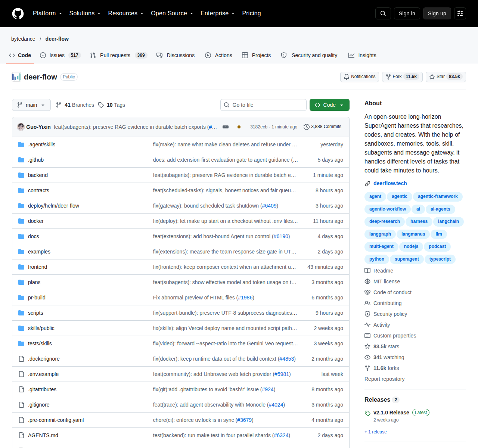Screen dimensions: 478x448
Task: Expand the Open Source header menu
Action: [x=172, y=13]
